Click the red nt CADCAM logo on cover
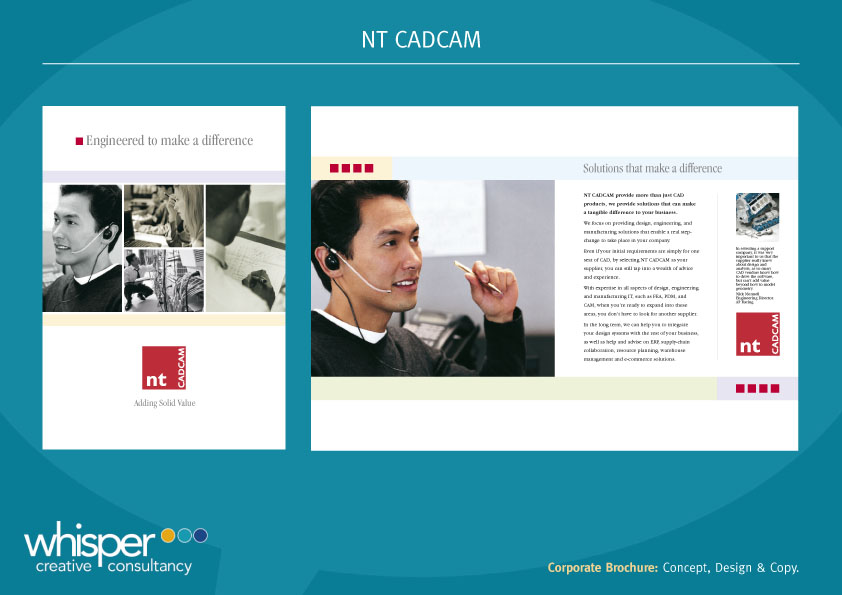 164,368
